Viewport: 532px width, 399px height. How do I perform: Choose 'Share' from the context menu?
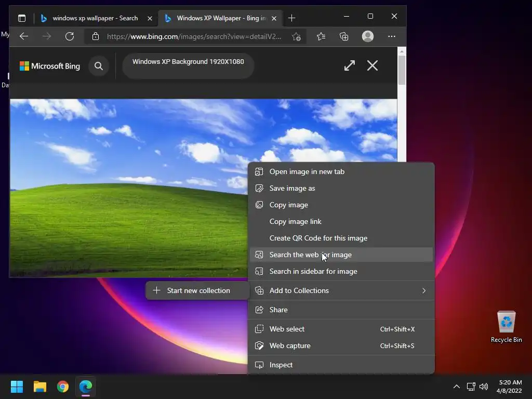(341, 310)
